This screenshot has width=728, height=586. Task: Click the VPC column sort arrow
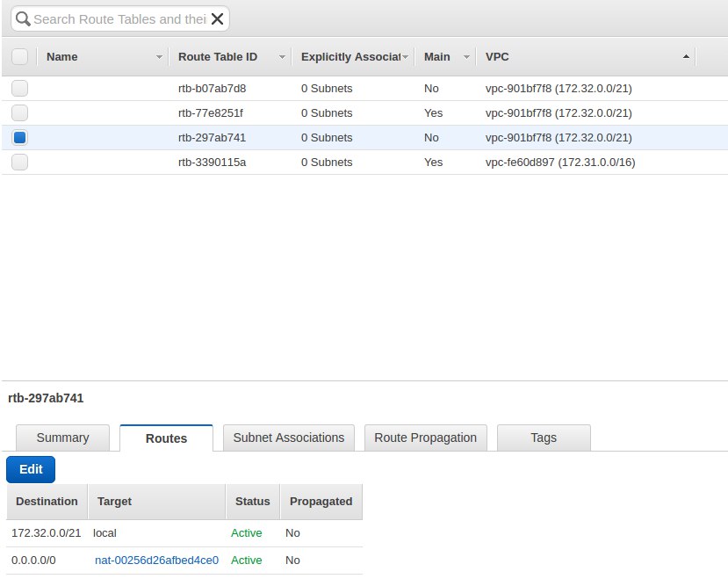[x=685, y=57]
